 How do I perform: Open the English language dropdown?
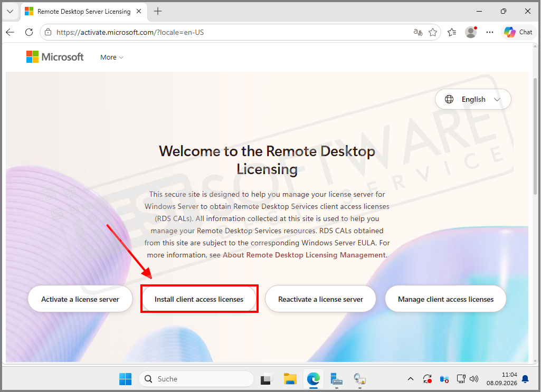(x=473, y=99)
